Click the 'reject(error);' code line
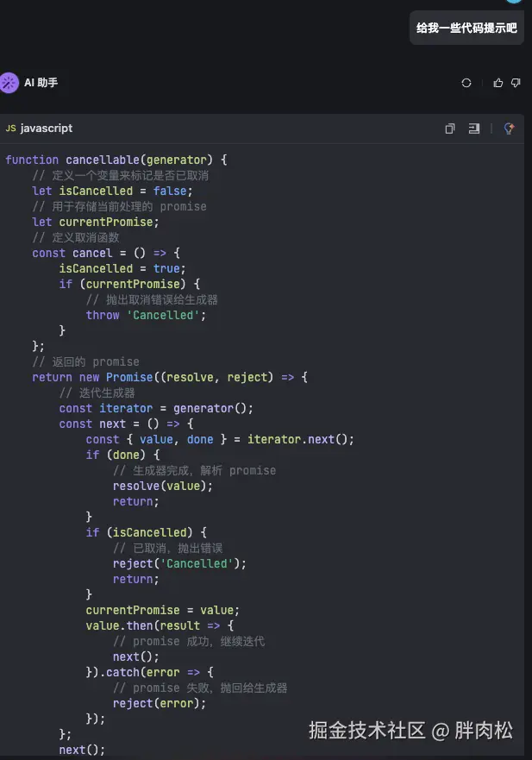This screenshot has width=532, height=760. [160, 703]
